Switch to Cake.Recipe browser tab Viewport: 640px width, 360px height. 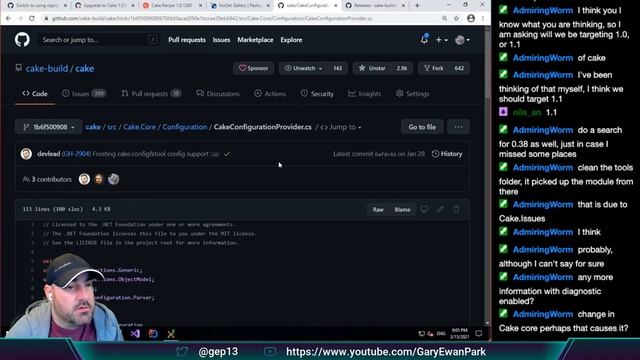click(x=171, y=6)
